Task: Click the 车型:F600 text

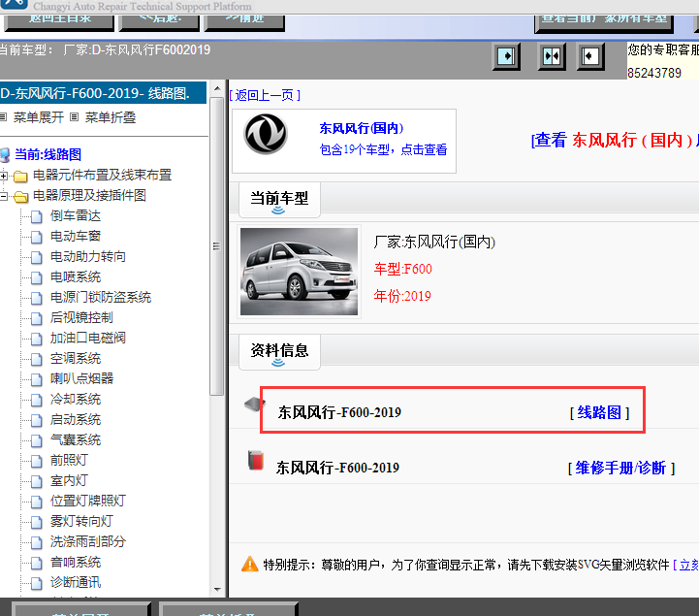Action: point(403,269)
